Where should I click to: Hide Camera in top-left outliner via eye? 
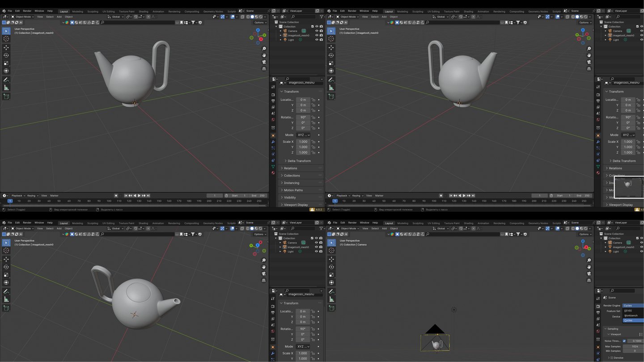[317, 31]
